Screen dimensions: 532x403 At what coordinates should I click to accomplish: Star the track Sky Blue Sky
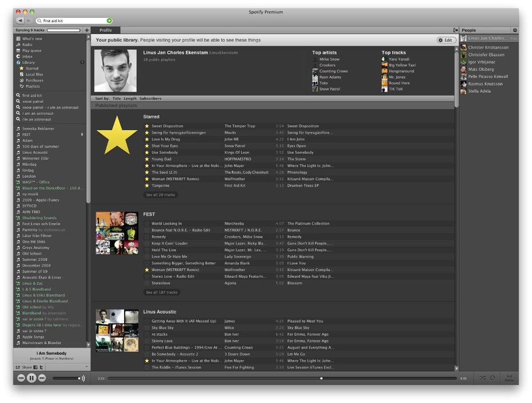(147, 328)
